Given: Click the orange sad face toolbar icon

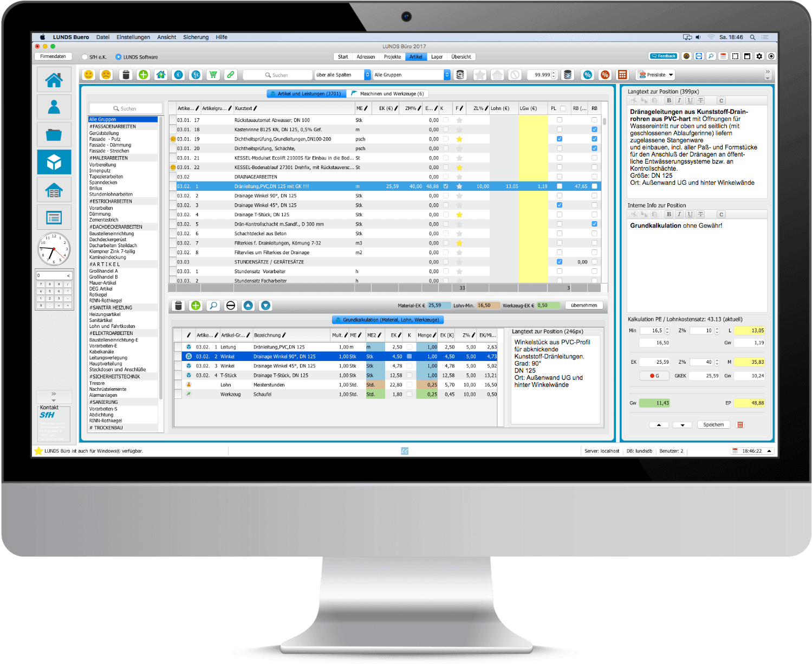Looking at the screenshot, I should coord(106,75).
